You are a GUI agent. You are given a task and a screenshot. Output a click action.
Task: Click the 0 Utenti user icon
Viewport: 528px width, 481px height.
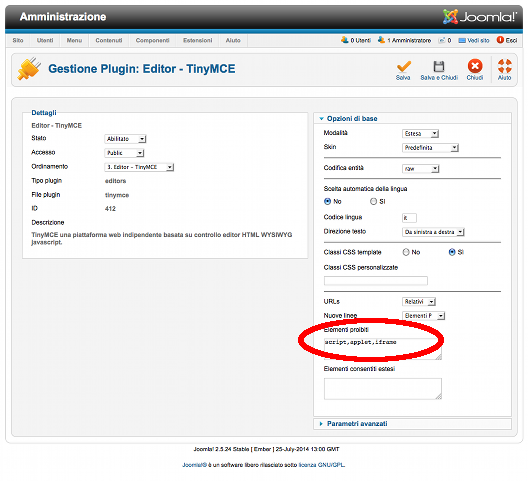[344, 40]
